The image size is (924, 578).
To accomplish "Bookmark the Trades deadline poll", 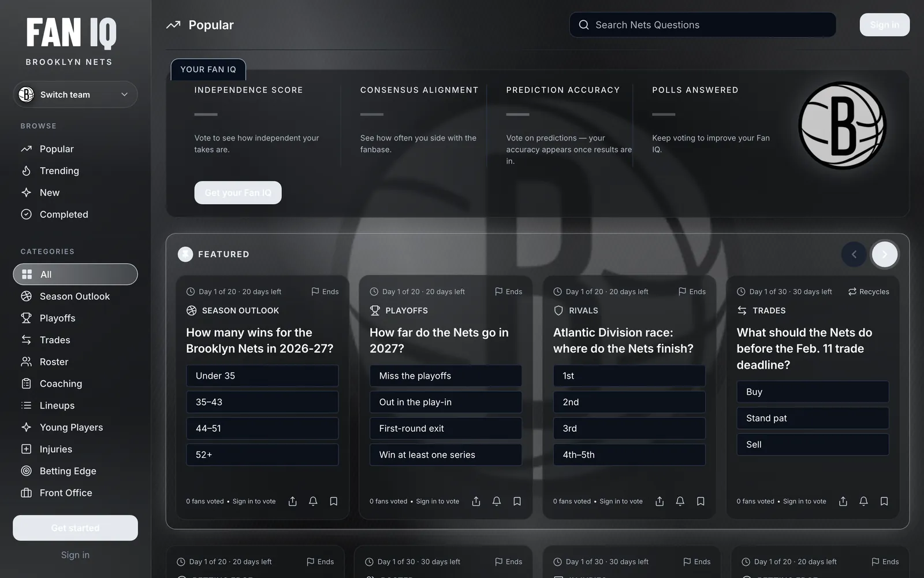I will click(884, 501).
